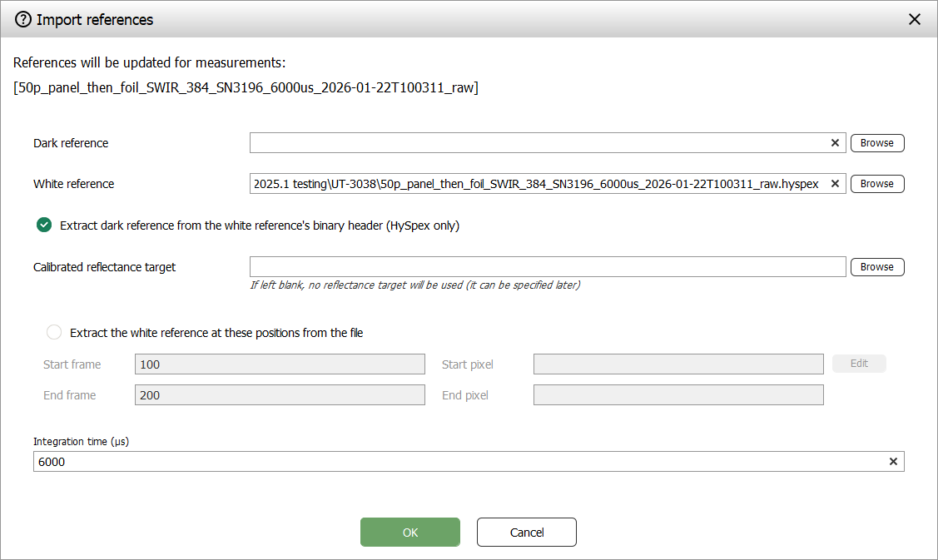
Task: Clear the Dark reference field
Action: pos(835,143)
